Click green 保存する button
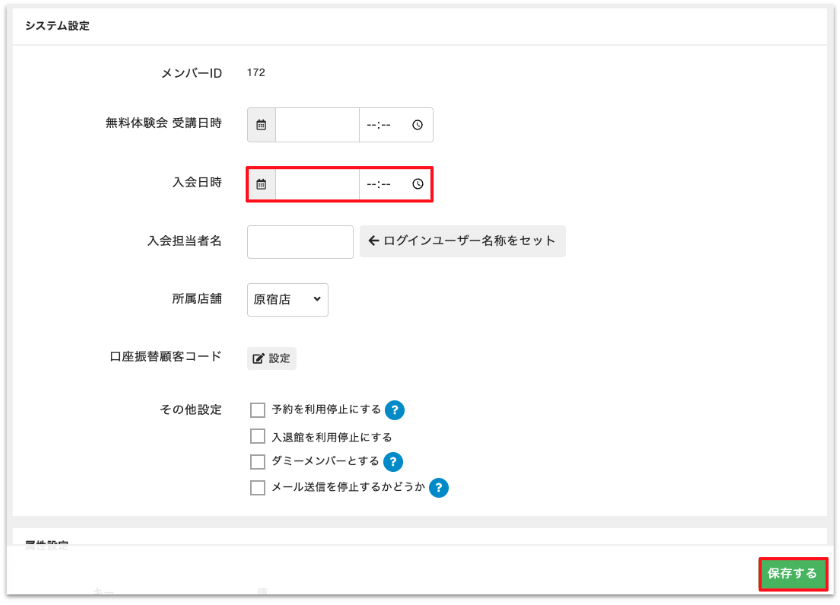The image size is (840, 605). pos(792,573)
